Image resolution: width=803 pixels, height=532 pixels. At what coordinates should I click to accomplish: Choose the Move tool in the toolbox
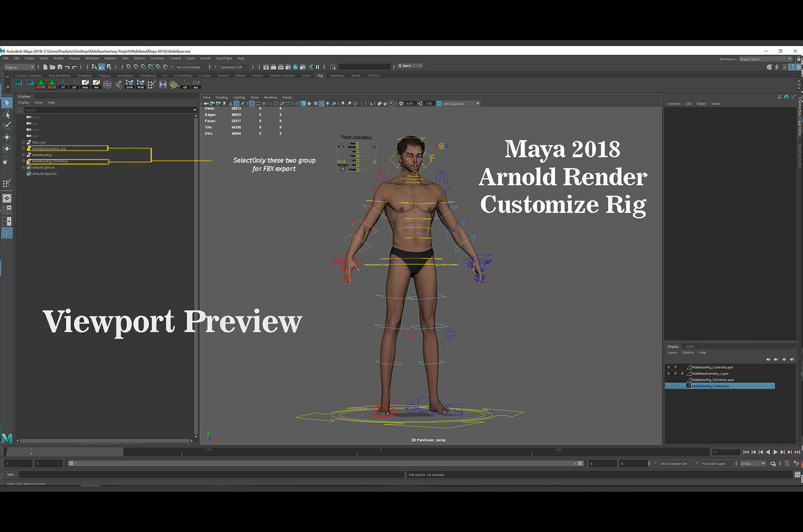point(7,137)
